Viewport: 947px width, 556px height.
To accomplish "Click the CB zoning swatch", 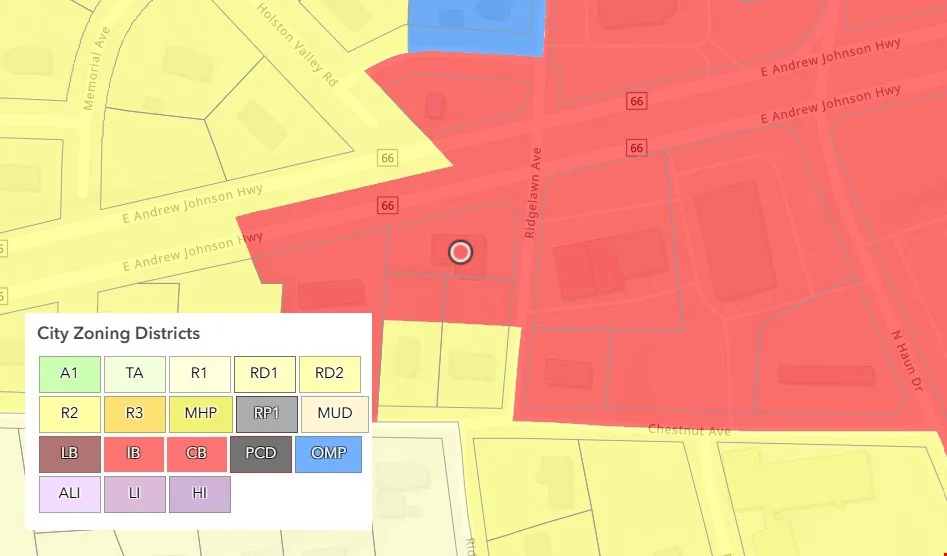I will pos(197,454).
